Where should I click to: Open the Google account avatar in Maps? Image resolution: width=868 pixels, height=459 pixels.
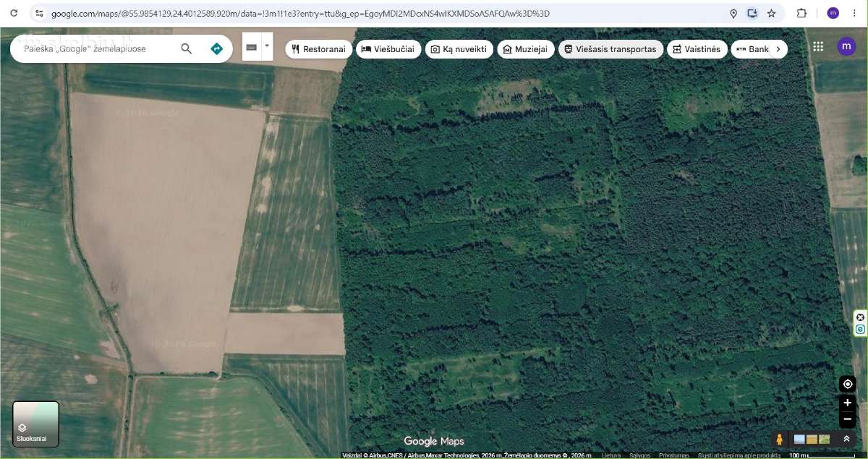[x=846, y=46]
